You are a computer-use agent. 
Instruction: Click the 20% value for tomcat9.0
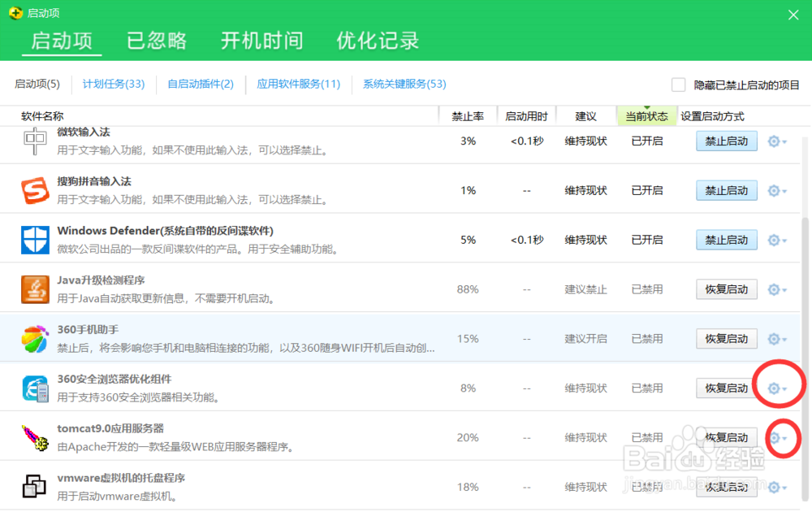[468, 438]
